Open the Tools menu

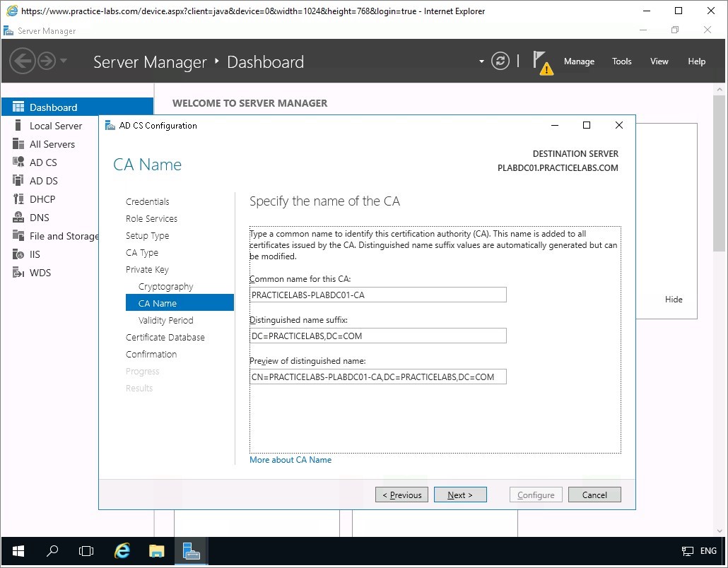tap(622, 61)
